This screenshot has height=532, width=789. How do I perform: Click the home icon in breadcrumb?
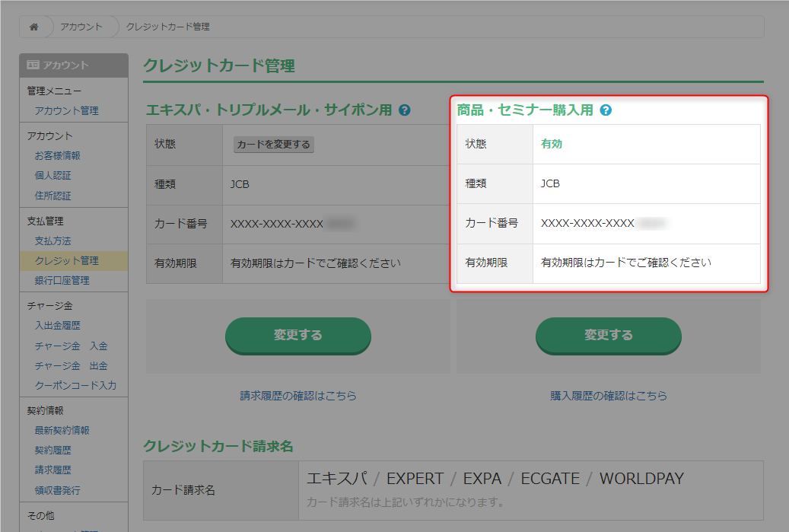click(33, 27)
